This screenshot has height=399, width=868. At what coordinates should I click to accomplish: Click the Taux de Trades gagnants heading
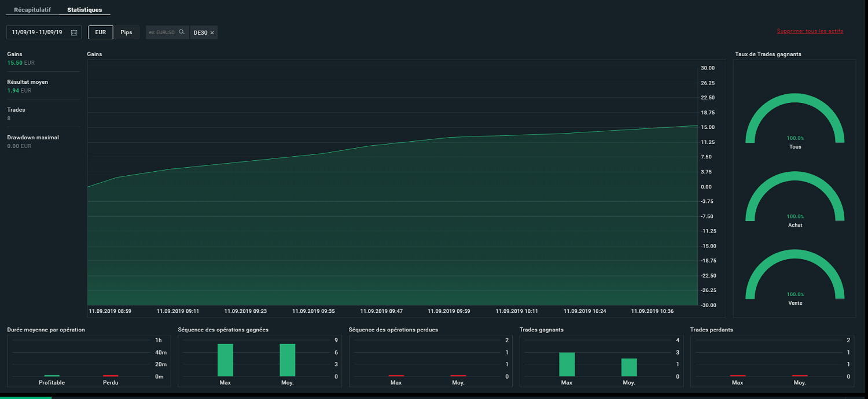click(x=768, y=54)
